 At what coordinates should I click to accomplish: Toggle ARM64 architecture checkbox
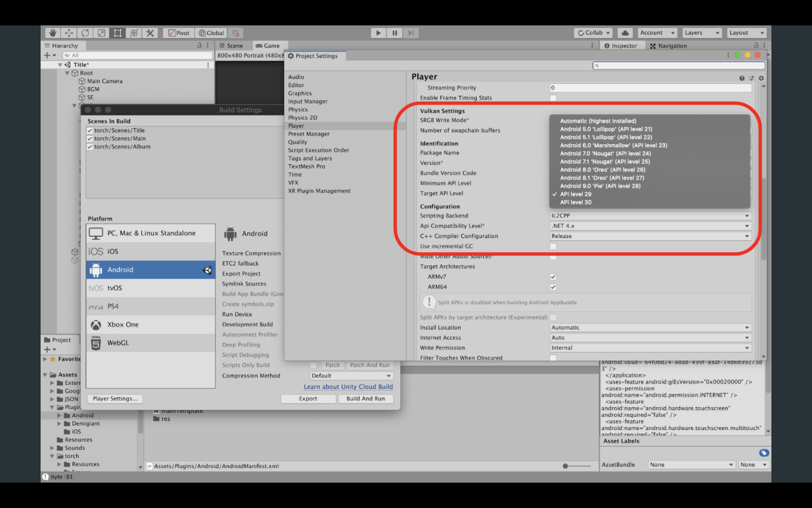tap(553, 287)
